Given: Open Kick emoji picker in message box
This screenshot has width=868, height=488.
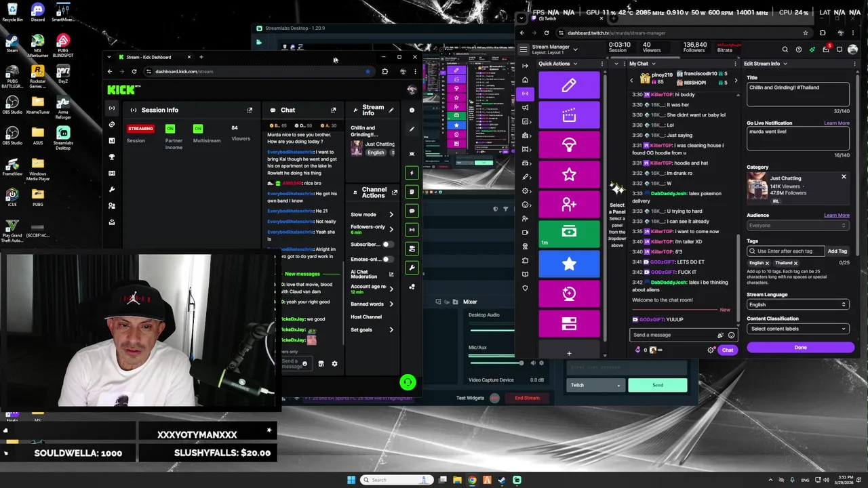Looking at the screenshot, I should pos(304,364).
